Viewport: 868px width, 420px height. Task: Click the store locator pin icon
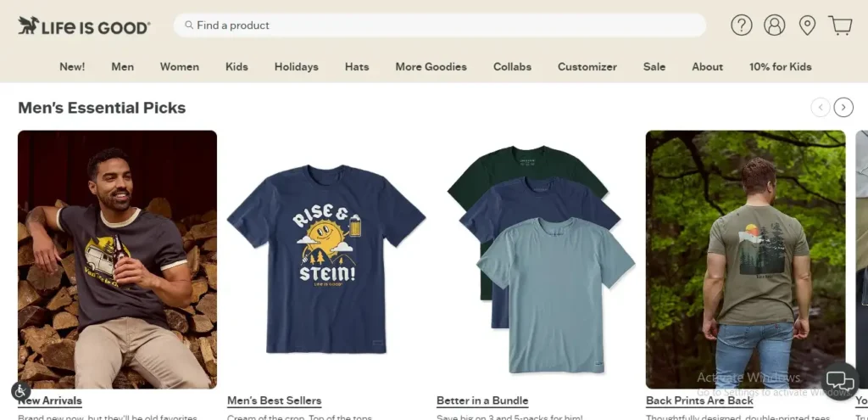[x=808, y=25]
